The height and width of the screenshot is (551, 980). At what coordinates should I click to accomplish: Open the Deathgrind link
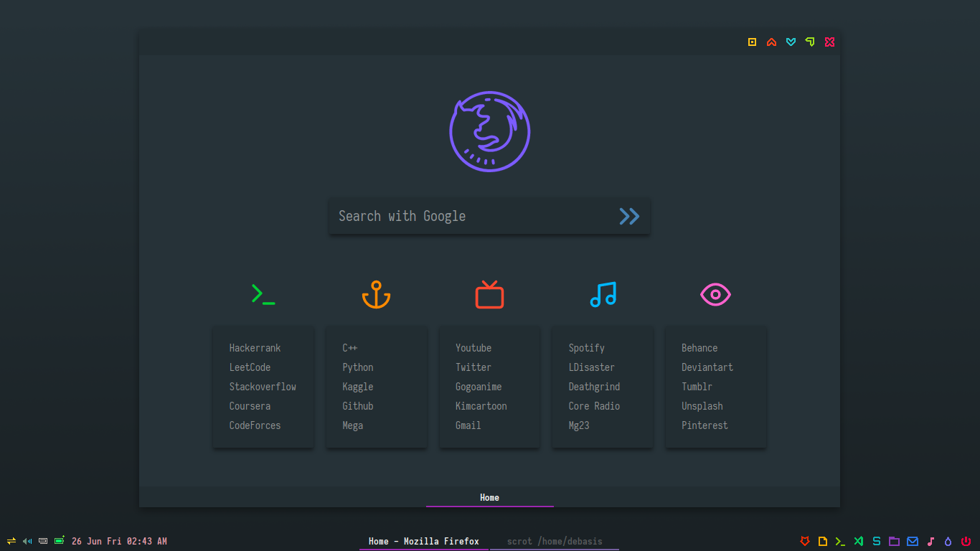coord(594,387)
